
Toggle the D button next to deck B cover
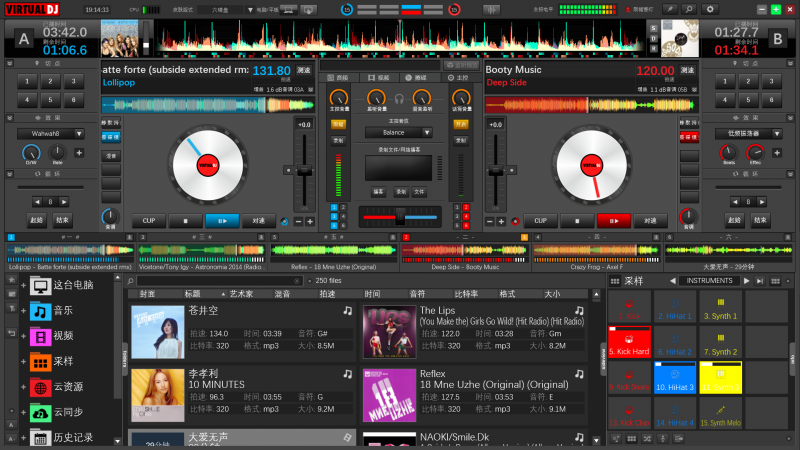point(654,38)
